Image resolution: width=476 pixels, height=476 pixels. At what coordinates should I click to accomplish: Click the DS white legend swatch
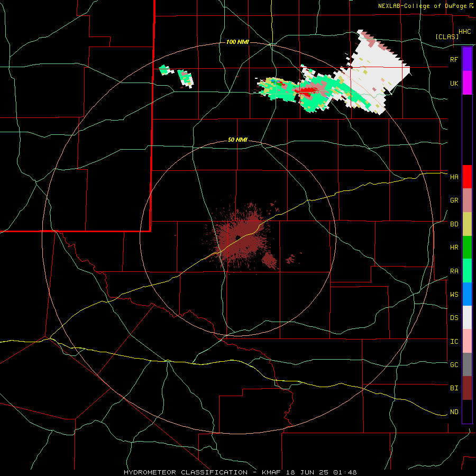click(467, 317)
